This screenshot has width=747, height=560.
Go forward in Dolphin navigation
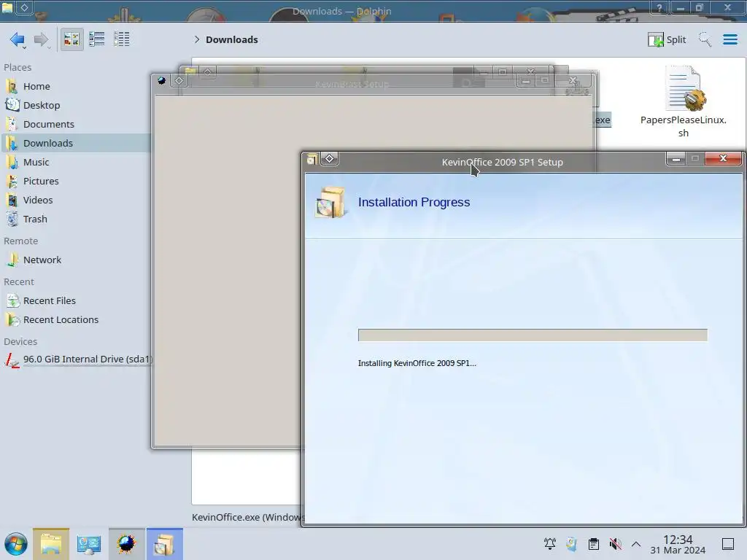coord(42,39)
